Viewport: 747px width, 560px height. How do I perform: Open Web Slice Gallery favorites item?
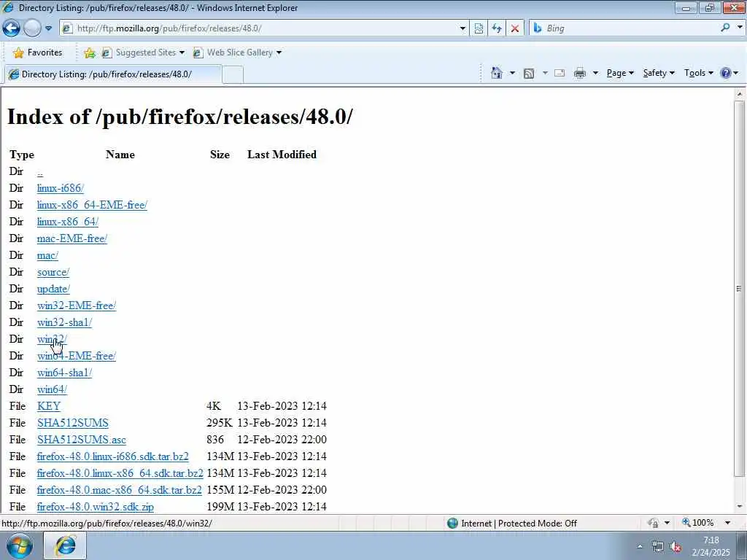coord(237,52)
